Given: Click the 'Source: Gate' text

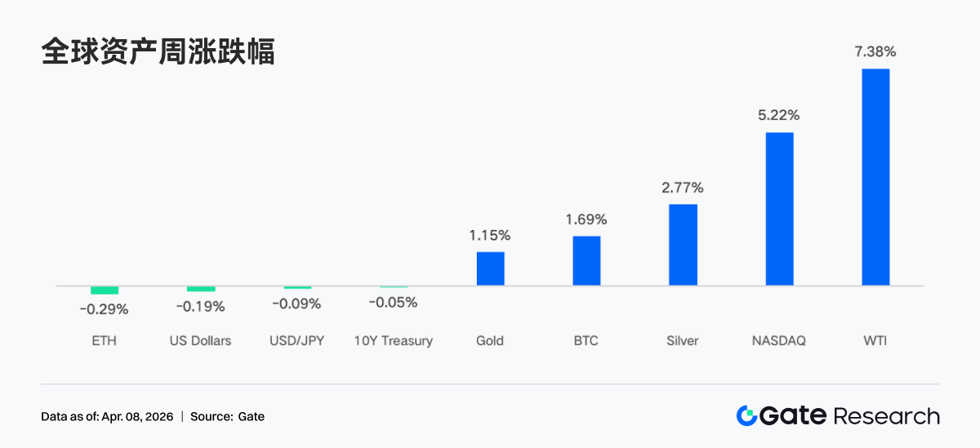Looking at the screenshot, I should [227, 416].
